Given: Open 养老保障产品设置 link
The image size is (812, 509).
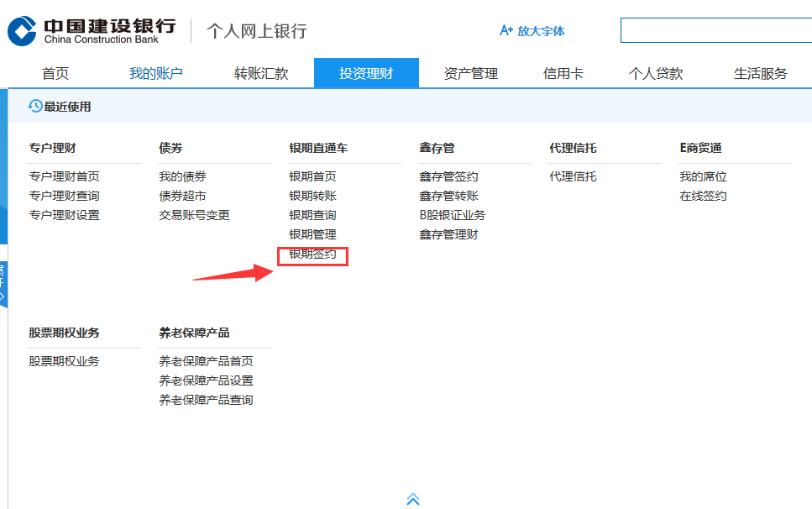Looking at the screenshot, I should click(206, 380).
